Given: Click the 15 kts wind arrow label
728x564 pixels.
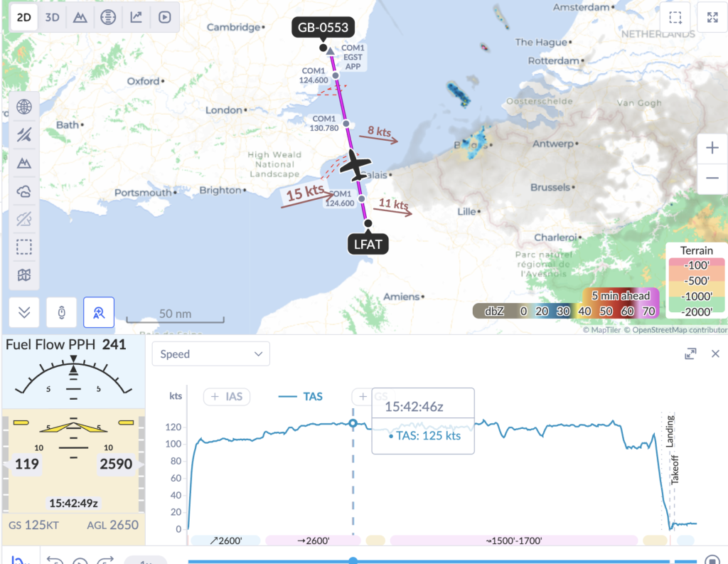Looking at the screenshot, I should click(305, 192).
